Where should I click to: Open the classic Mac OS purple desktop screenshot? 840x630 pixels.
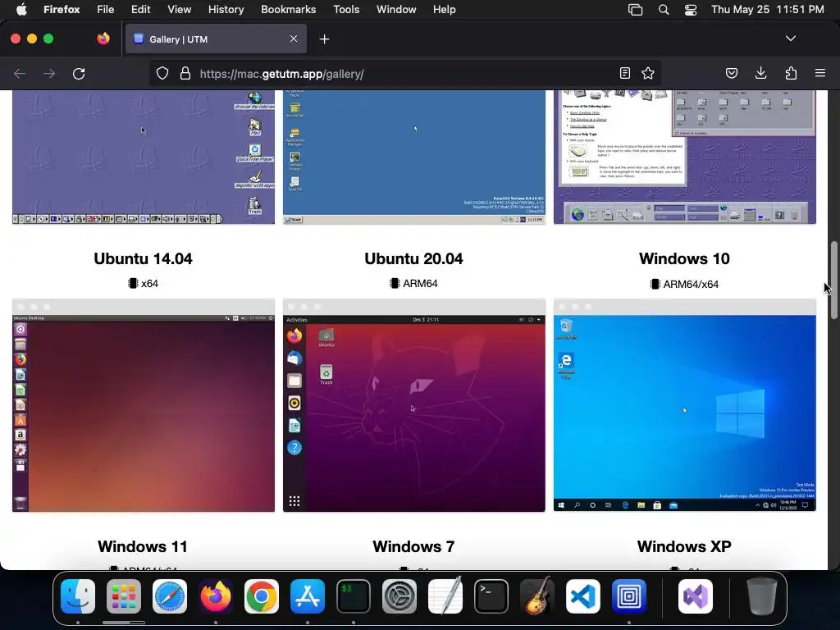144,157
